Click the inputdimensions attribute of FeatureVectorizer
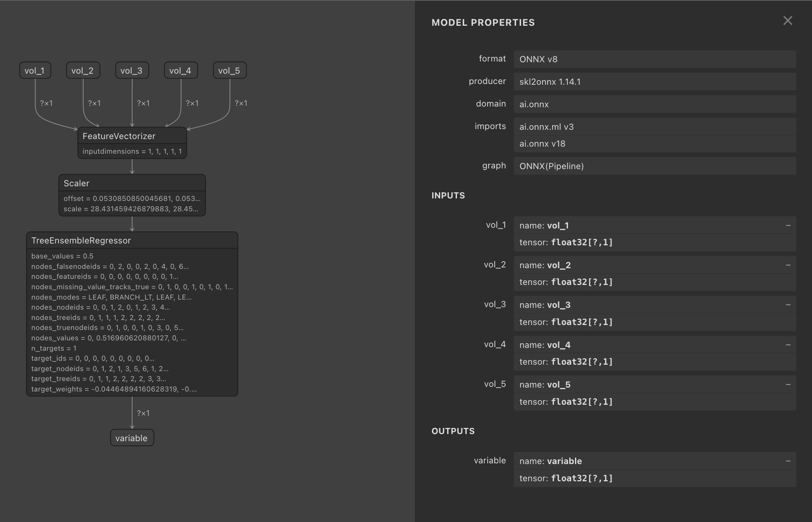The image size is (812, 522). (132, 152)
